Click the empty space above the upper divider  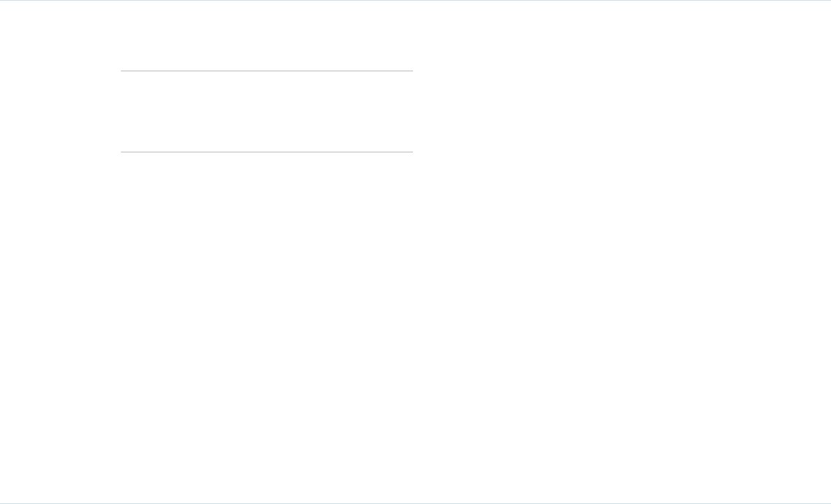[267, 38]
